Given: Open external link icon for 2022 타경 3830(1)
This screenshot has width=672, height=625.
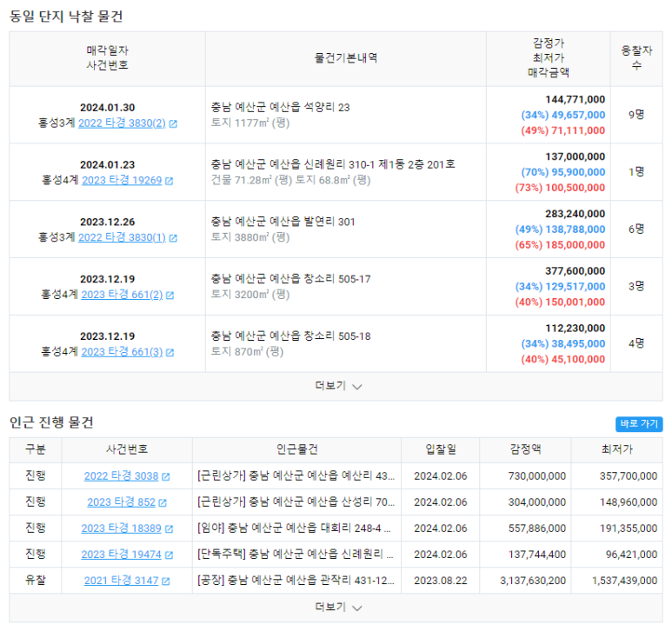Looking at the screenshot, I should click(173, 238).
